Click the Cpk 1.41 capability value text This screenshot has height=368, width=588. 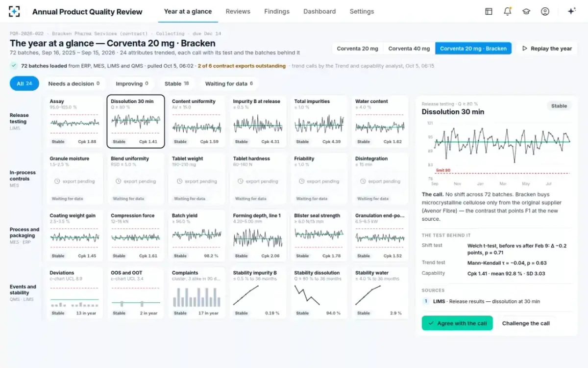[x=506, y=273]
